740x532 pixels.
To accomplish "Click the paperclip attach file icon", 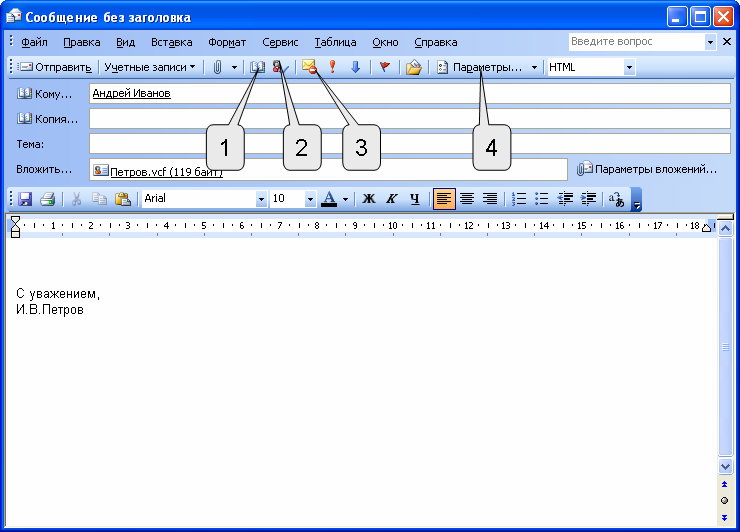I will [216, 67].
